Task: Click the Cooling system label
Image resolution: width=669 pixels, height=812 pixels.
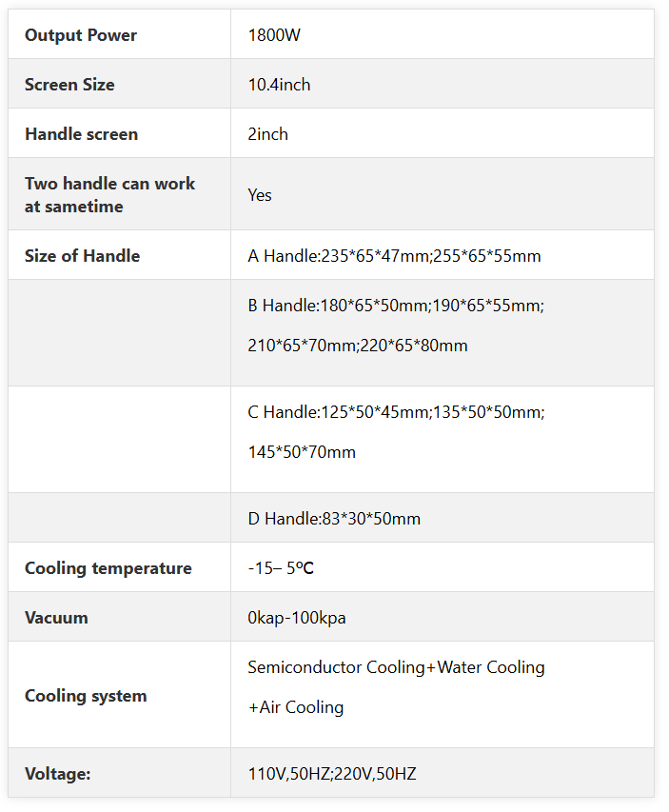Action: click(x=86, y=696)
